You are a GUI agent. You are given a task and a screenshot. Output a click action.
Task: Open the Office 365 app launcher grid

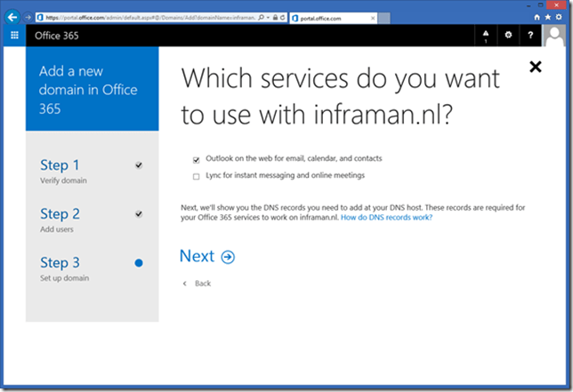coord(14,36)
